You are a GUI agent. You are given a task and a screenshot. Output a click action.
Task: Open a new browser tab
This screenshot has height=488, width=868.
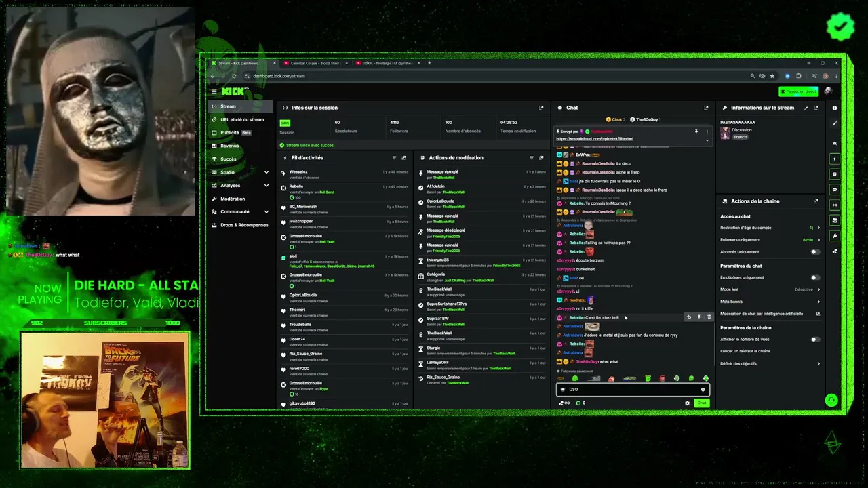click(x=429, y=63)
